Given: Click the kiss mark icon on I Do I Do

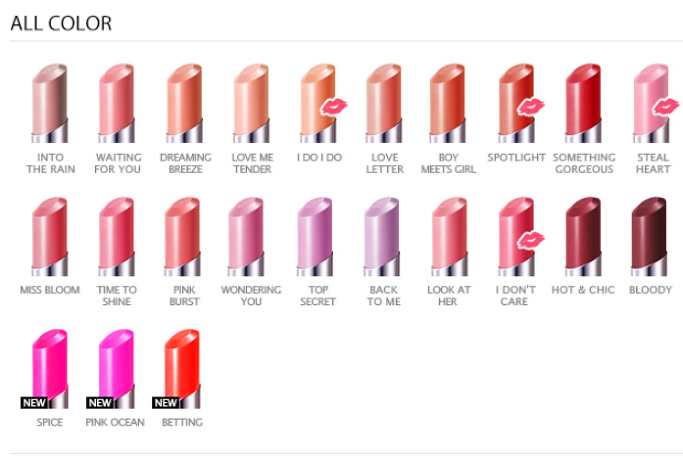Looking at the screenshot, I should pos(334,107).
